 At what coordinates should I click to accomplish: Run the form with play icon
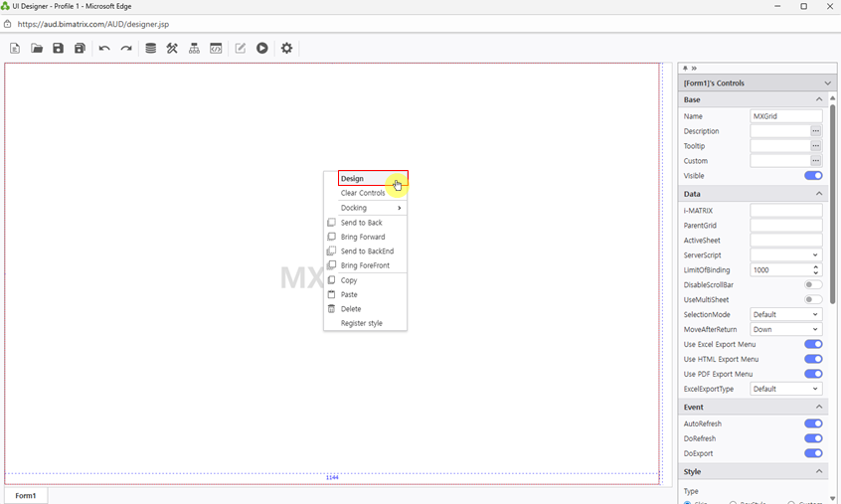tap(262, 48)
